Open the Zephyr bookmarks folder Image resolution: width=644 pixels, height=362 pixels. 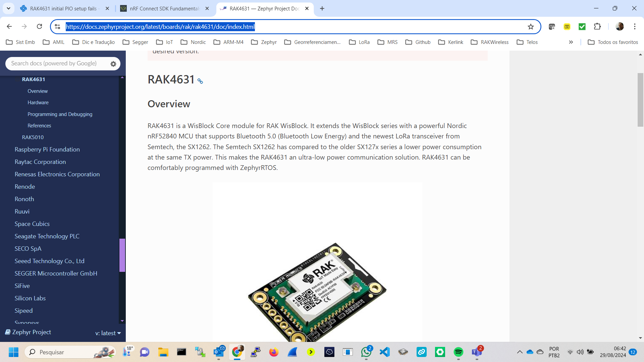(264, 42)
